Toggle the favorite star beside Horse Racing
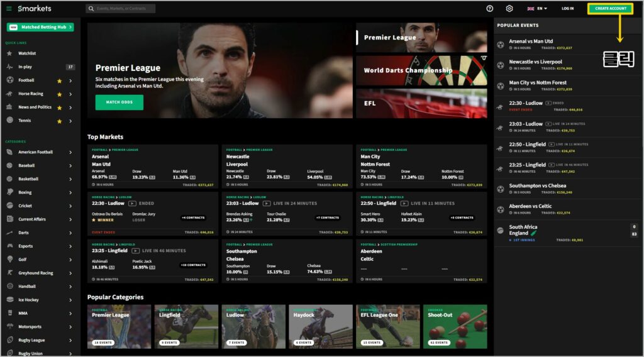This screenshot has width=644, height=357. (x=59, y=94)
